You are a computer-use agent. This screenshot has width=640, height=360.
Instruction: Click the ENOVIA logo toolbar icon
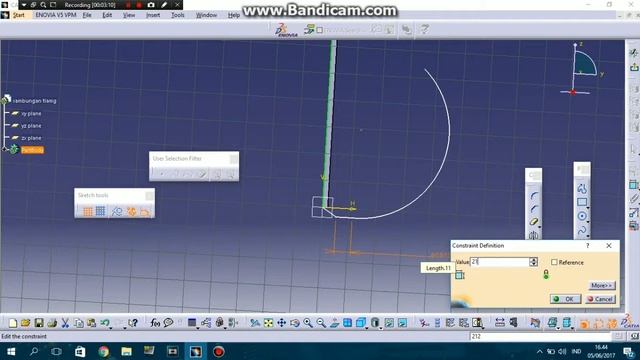pos(286,30)
